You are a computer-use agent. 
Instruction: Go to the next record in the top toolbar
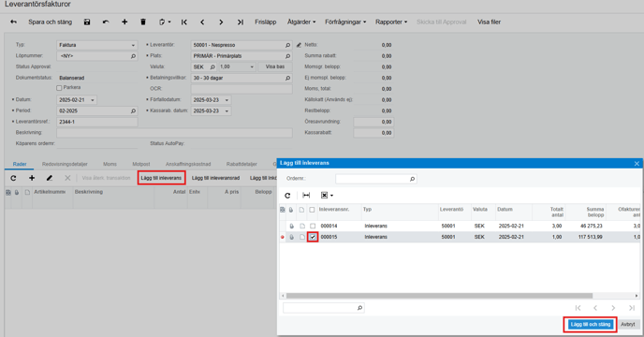221,22
